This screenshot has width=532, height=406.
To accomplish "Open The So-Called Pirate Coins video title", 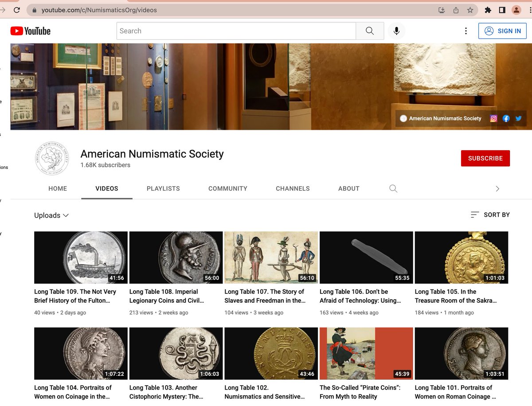I will click(360, 392).
